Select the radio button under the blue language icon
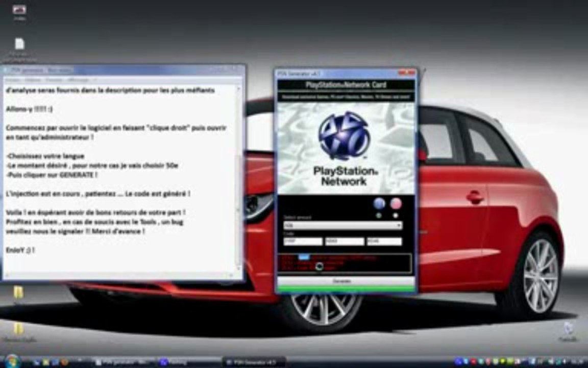This screenshot has height=368, width=588. [x=379, y=216]
